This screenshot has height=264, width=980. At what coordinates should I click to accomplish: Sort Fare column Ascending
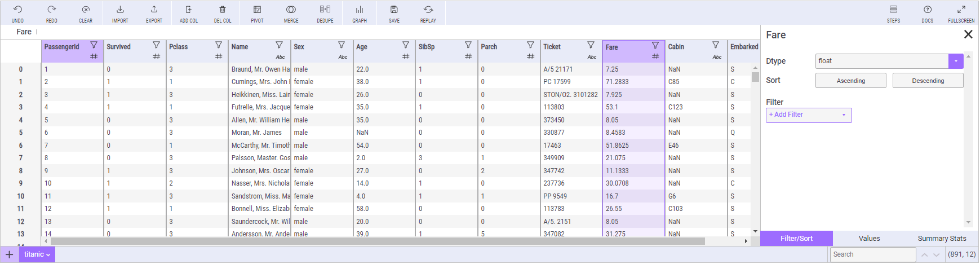click(850, 81)
